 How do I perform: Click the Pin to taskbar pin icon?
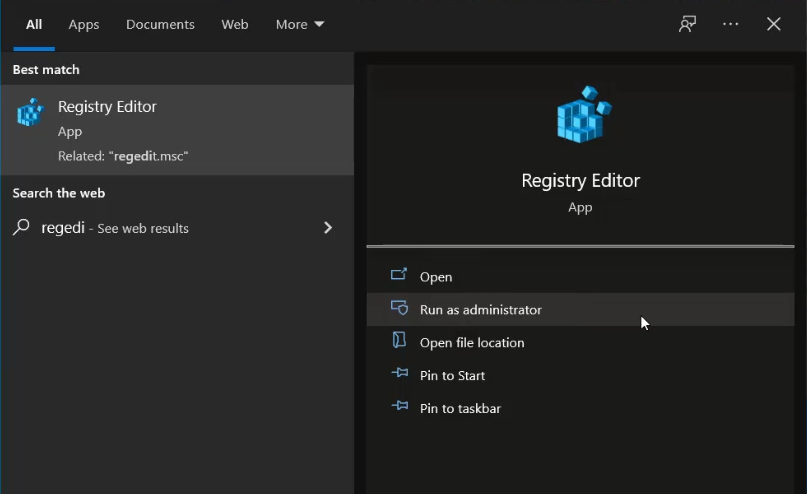point(399,406)
